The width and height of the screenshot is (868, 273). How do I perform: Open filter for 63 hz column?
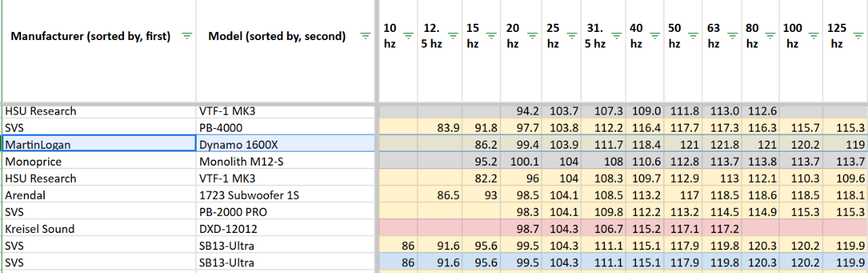tap(731, 36)
